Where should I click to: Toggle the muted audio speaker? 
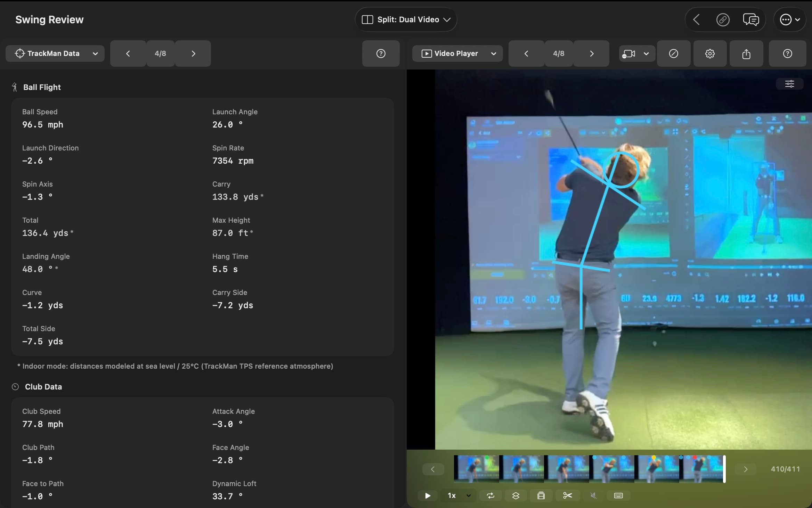click(593, 495)
